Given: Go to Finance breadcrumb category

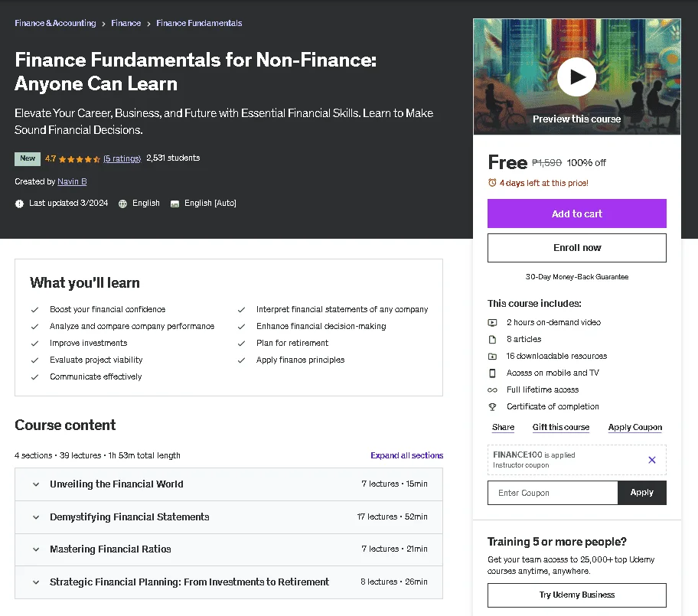Looking at the screenshot, I should click(x=126, y=23).
